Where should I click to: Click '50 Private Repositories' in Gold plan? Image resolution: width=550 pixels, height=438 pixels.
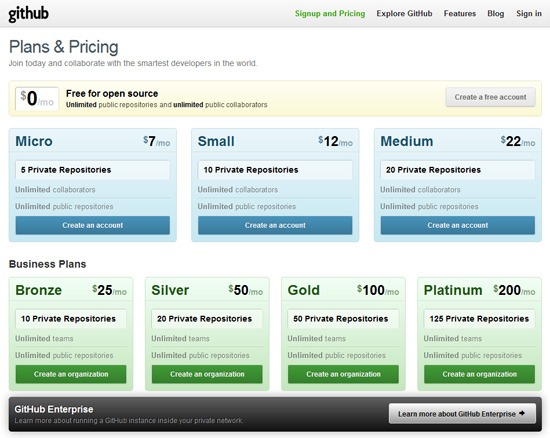[x=343, y=319]
